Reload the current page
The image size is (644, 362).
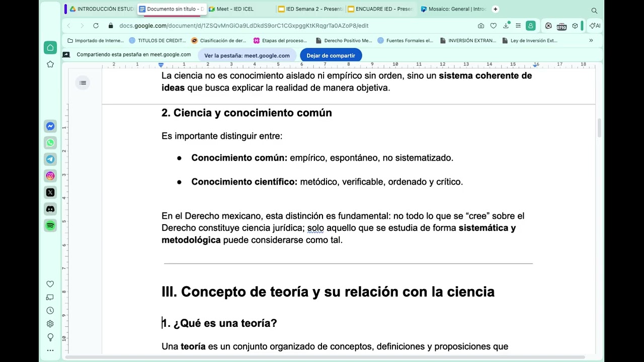(96, 26)
